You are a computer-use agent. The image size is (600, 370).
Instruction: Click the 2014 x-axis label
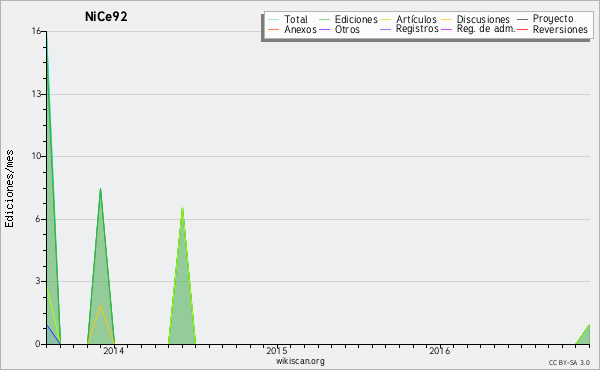tap(114, 350)
